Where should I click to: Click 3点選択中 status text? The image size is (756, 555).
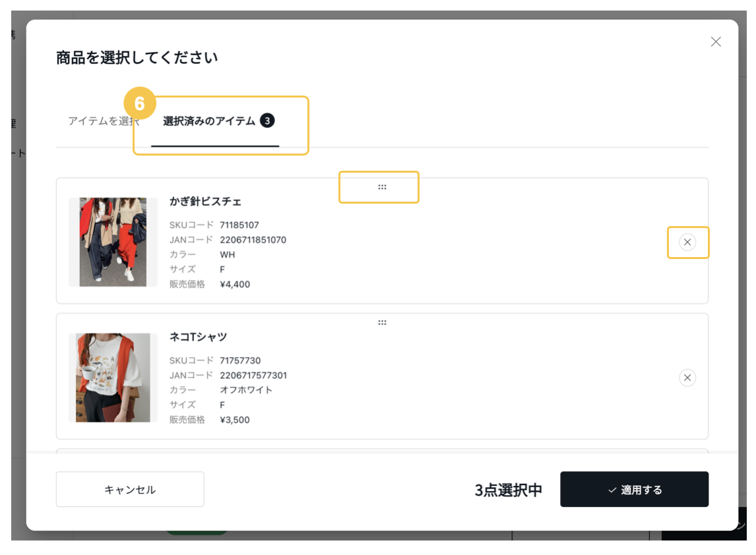(508, 490)
